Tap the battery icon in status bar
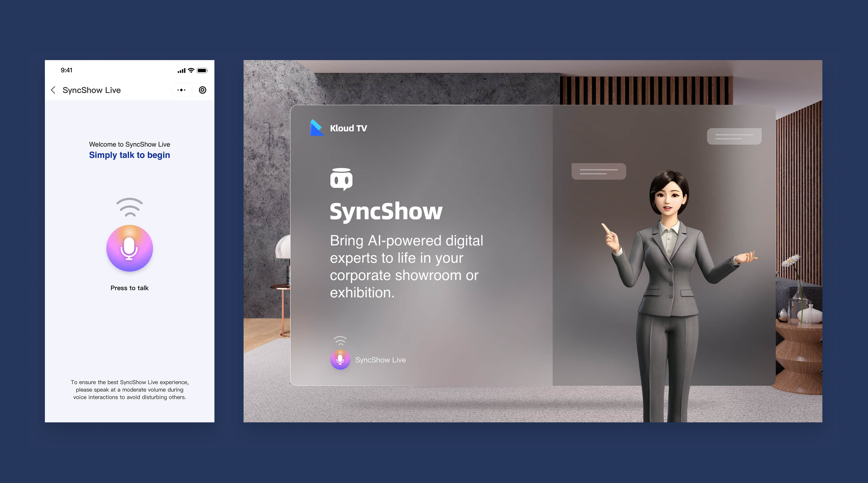 tap(202, 70)
